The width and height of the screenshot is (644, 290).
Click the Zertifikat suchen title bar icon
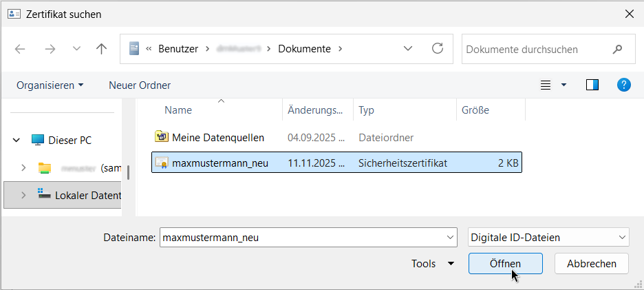point(14,14)
